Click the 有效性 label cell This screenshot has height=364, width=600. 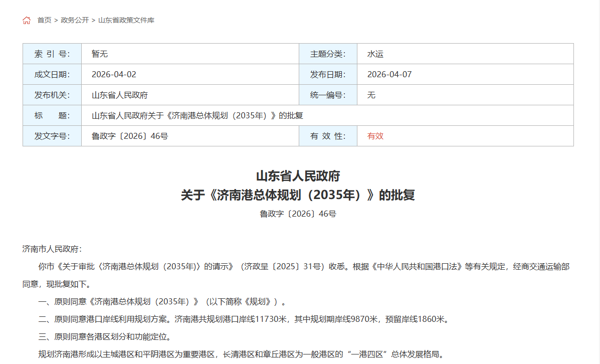click(328, 136)
